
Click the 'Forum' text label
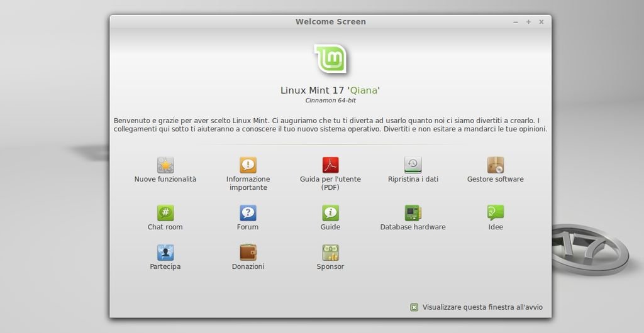248,227
